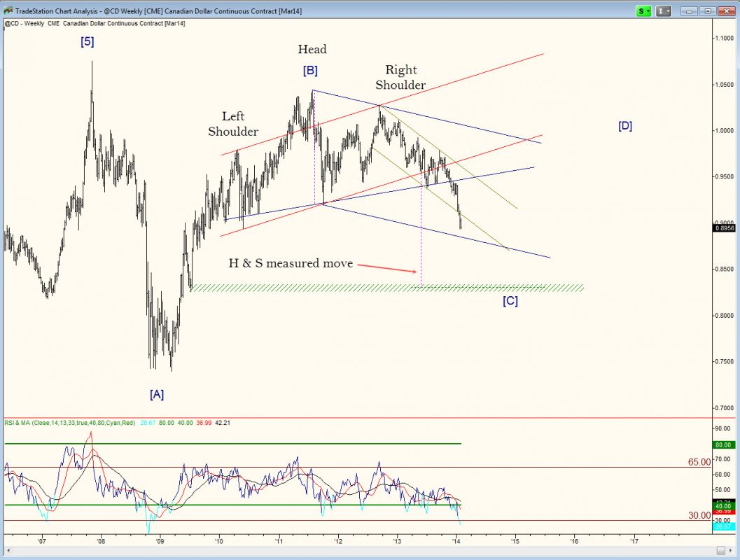Image resolution: width=740 pixels, height=560 pixels.
Task: Click the [D] wave label
Action: [625, 126]
